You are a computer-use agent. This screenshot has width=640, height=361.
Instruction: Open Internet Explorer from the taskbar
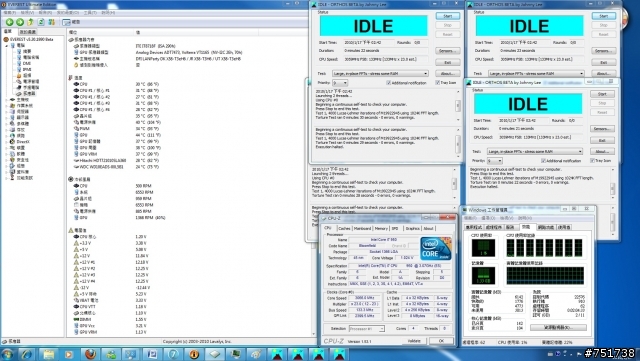point(27,354)
